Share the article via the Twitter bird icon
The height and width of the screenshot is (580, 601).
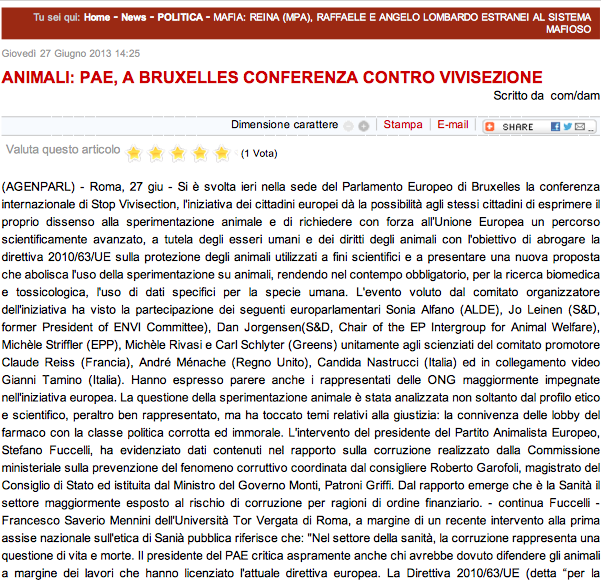tap(568, 127)
